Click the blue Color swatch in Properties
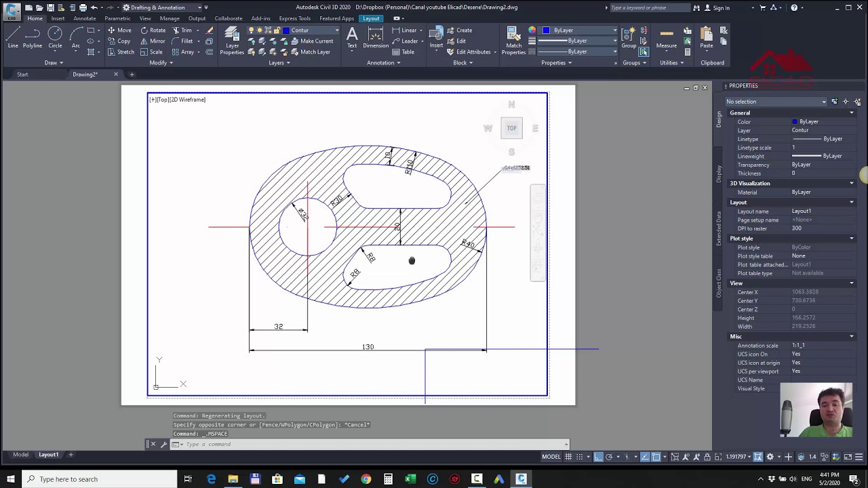 (795, 122)
